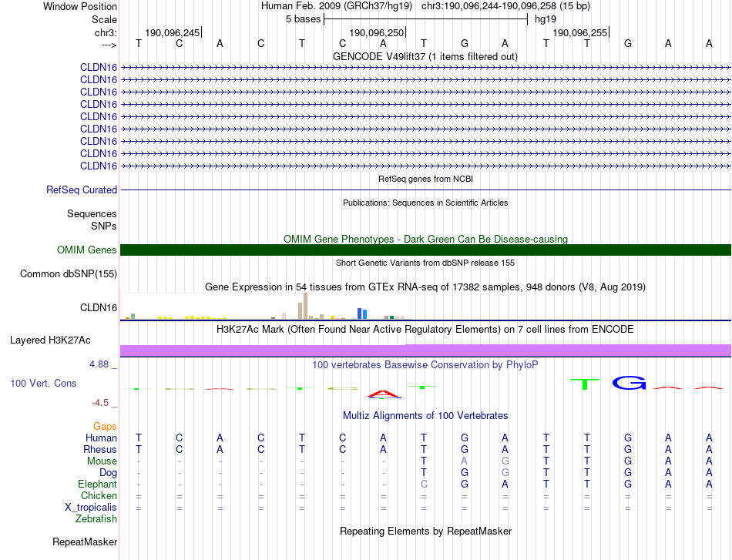This screenshot has height=560, width=732.
Task: Click the ---> base direction arrow label
Action: pyautogui.click(x=109, y=45)
